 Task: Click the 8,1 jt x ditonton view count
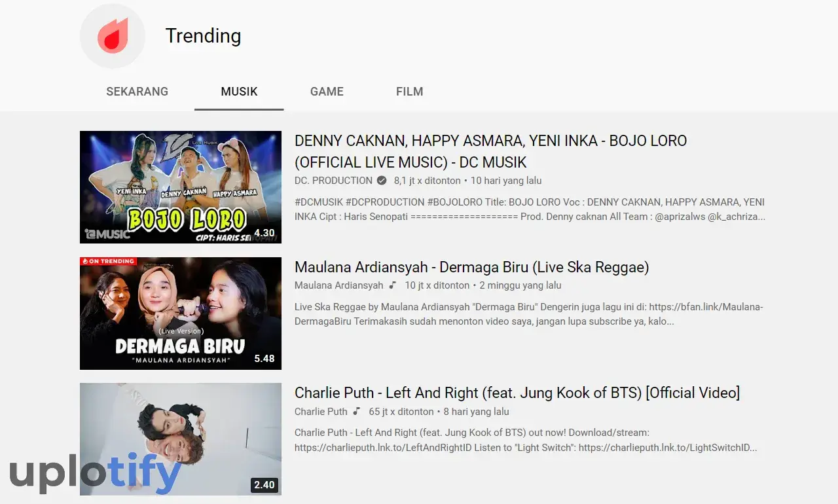[x=428, y=181]
